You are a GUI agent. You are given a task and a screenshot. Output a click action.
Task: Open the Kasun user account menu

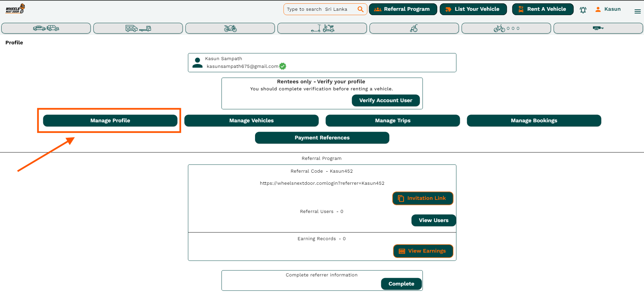(x=608, y=9)
